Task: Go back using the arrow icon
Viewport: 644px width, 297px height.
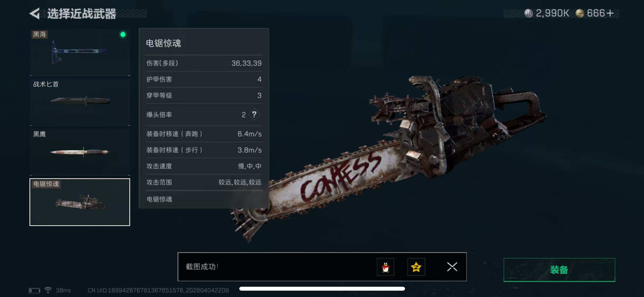Action: click(35, 13)
